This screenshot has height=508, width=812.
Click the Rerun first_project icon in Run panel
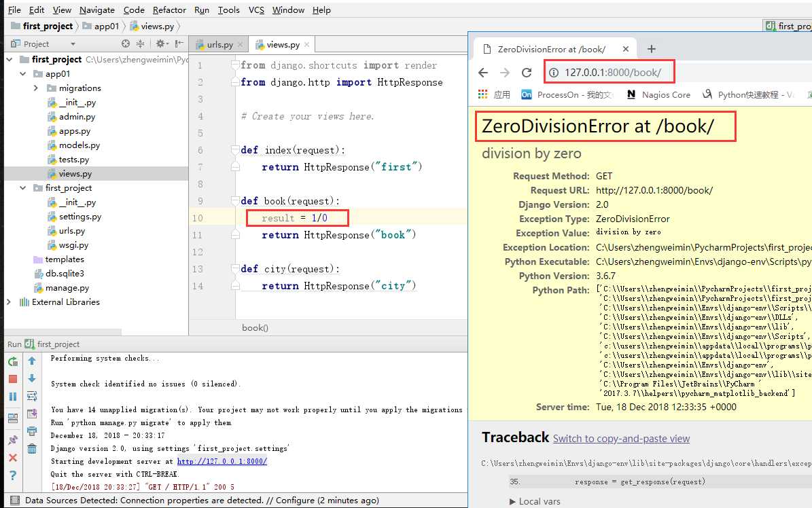pos(13,361)
